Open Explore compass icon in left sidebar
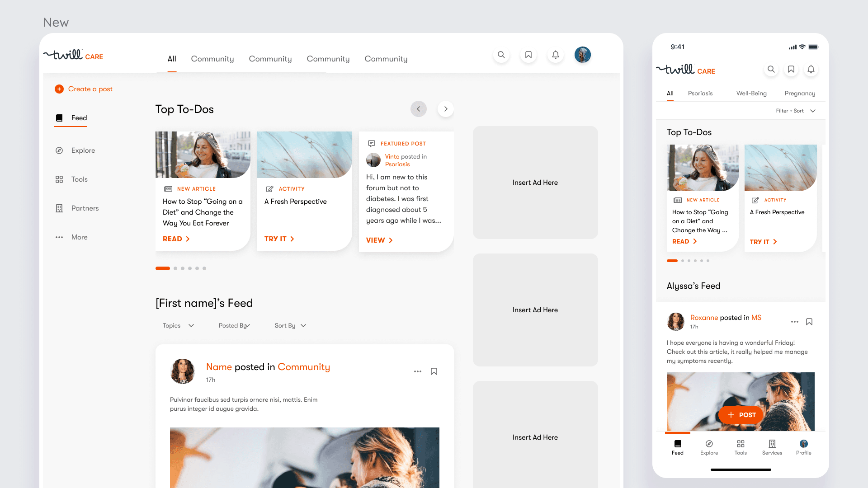The image size is (868, 488). (x=59, y=150)
